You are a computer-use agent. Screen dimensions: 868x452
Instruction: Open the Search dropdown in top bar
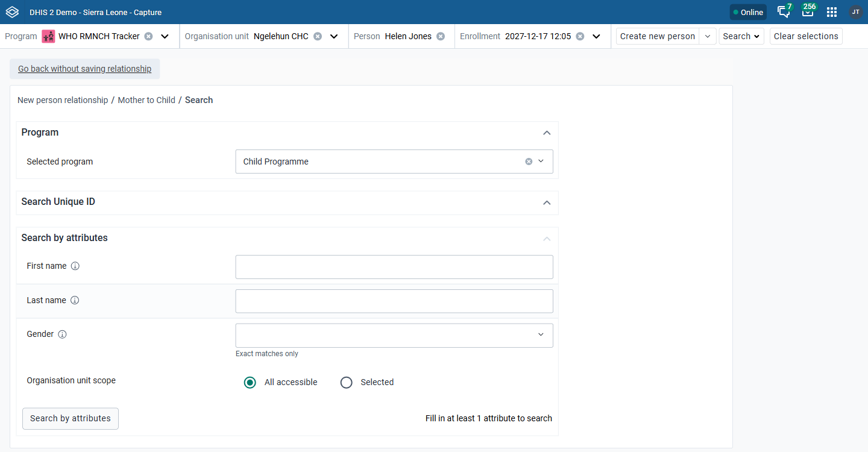[x=741, y=36]
